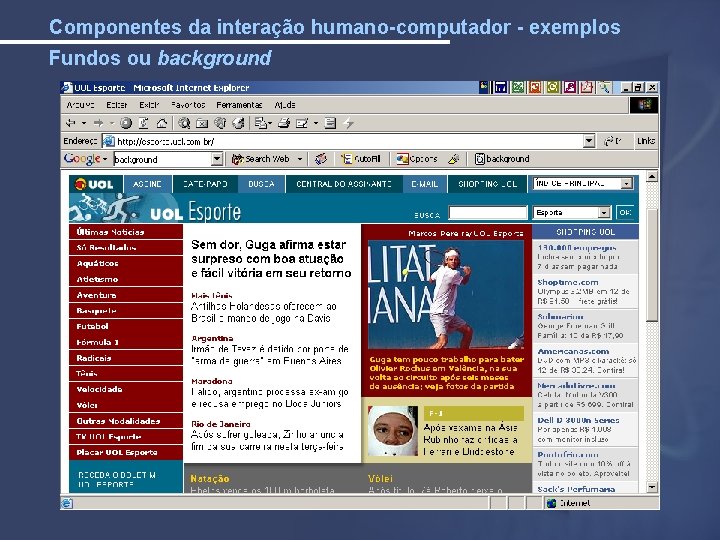
Task: Open the Media toolbar icon
Action: (x=220, y=123)
